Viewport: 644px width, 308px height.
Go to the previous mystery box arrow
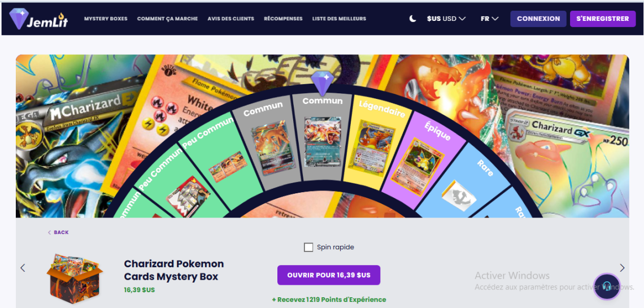point(23,268)
